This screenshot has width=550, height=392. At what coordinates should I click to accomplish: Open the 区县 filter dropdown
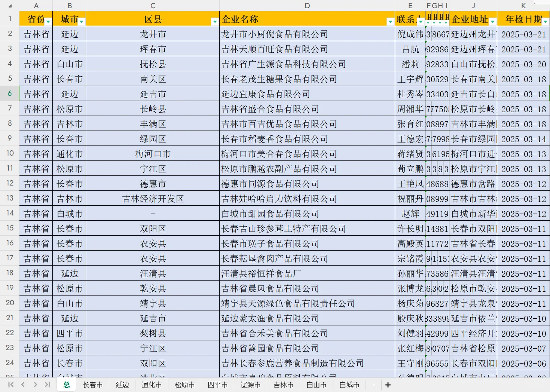click(215, 22)
